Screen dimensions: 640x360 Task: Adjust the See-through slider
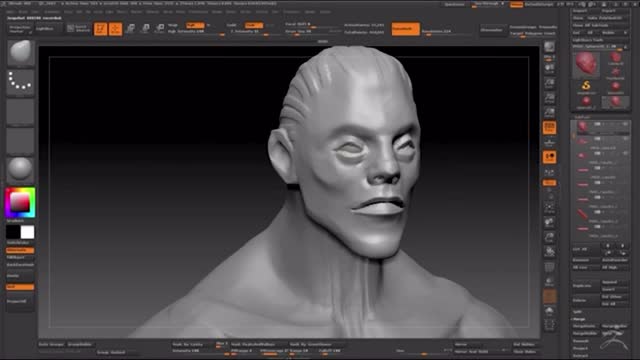[488, 4]
